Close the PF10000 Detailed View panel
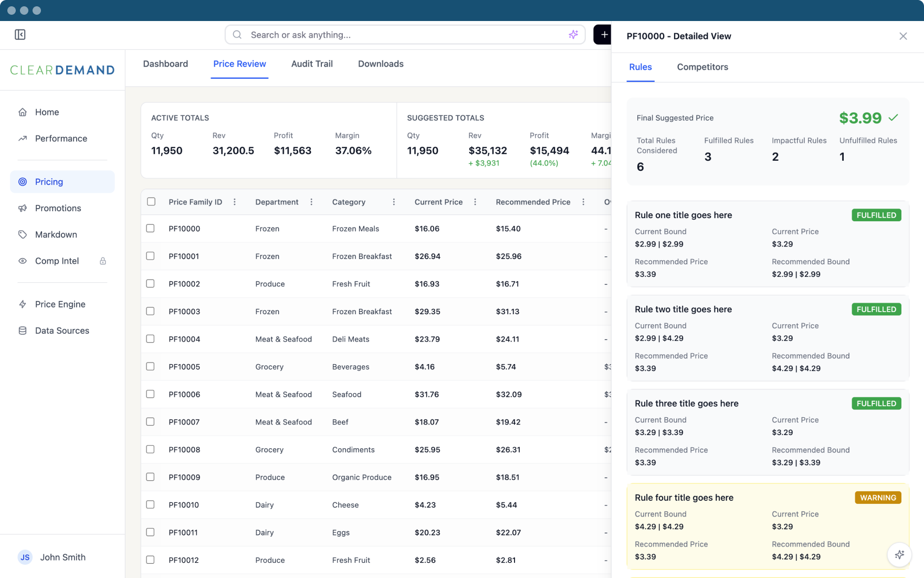The width and height of the screenshot is (924, 578). (x=902, y=36)
